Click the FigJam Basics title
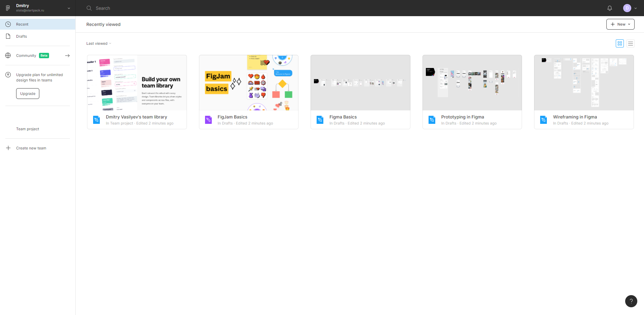Screen dimensions: 644x315 [x=232, y=117]
